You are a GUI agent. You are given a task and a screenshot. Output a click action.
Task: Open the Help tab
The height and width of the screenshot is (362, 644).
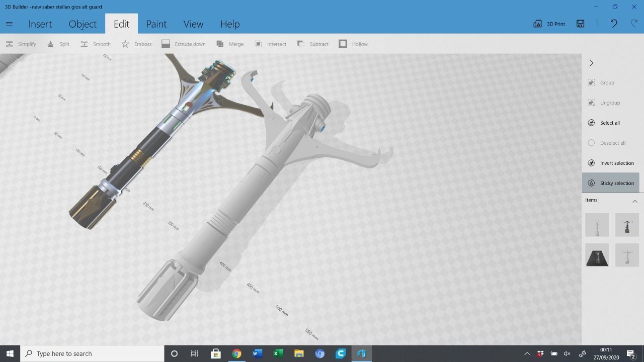[230, 24]
